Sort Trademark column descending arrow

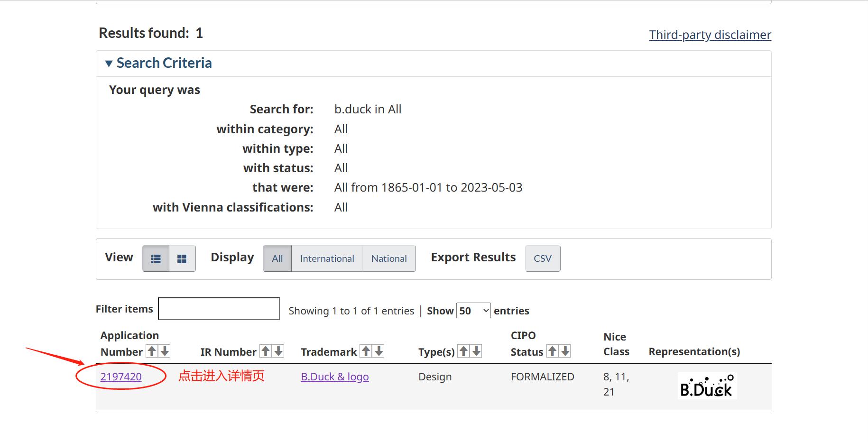(379, 351)
